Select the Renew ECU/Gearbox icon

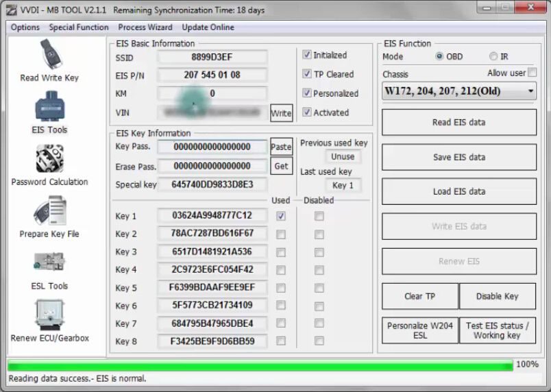(49, 315)
